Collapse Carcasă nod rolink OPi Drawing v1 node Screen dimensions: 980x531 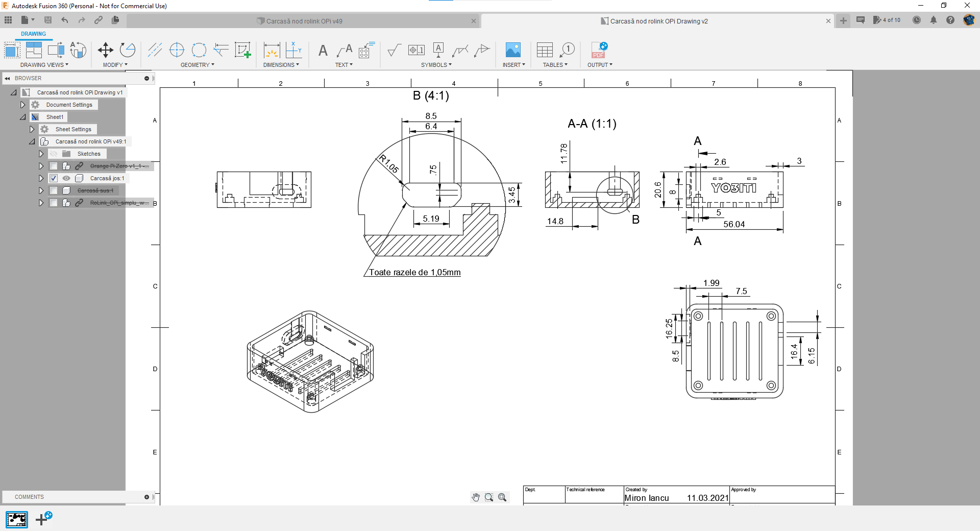pos(14,92)
